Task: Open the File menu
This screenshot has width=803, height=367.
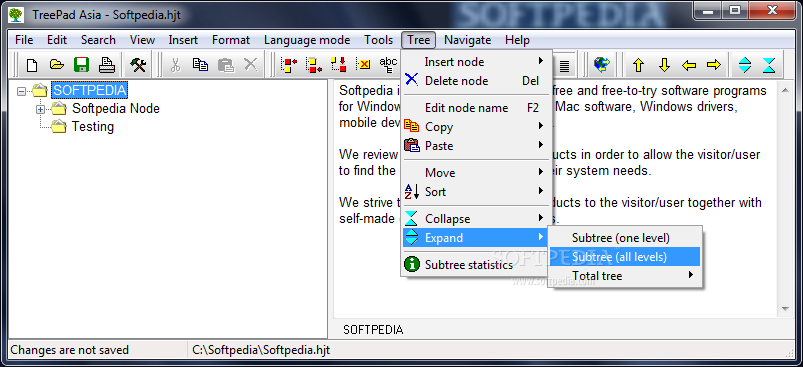Action: tap(24, 40)
